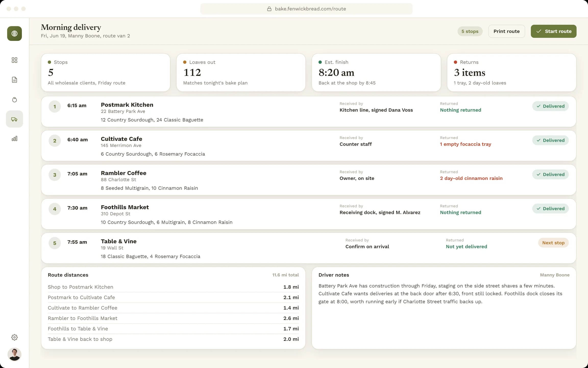This screenshot has height=368, width=588.
Task: Click the Stops summary card value 5
Action: (x=51, y=73)
